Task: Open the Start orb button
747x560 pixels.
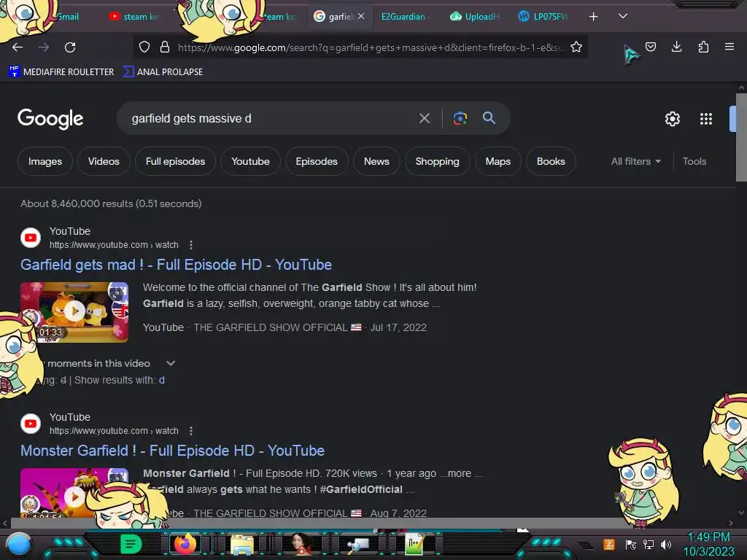Action: tap(19, 544)
